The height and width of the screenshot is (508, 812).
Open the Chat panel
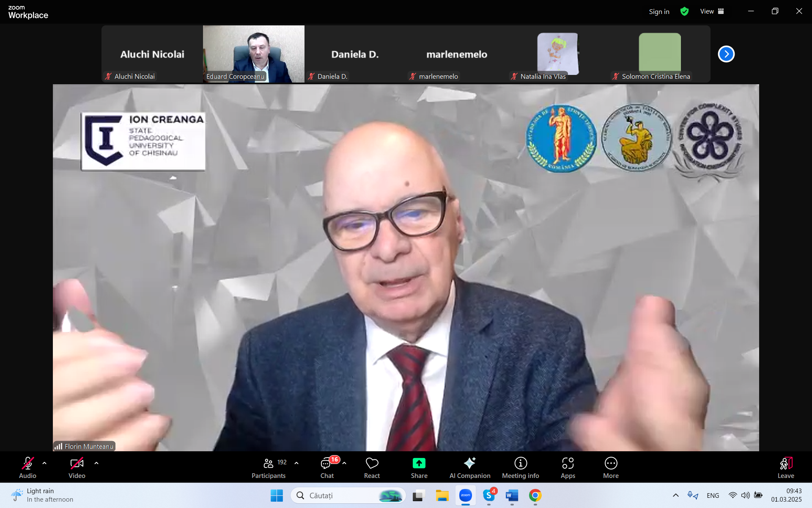326,464
